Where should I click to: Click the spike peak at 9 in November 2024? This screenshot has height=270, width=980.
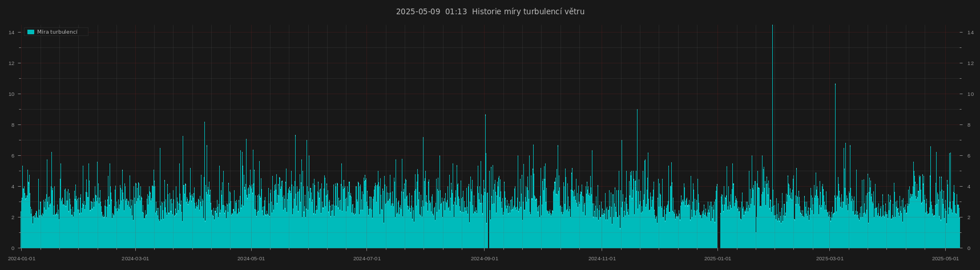(637, 110)
